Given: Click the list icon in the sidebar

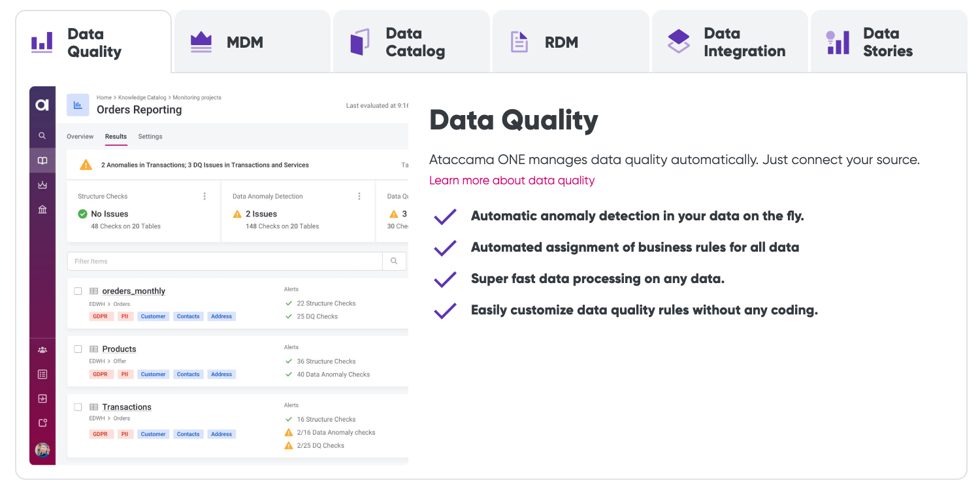Looking at the screenshot, I should 42,375.
